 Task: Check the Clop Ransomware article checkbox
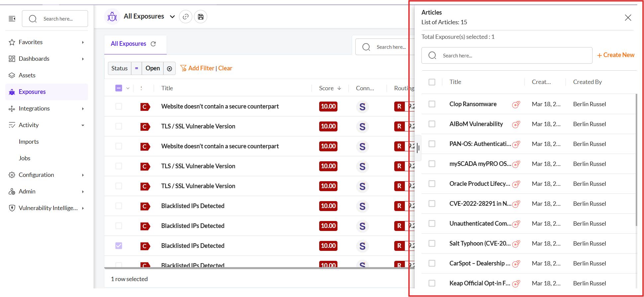tap(432, 104)
